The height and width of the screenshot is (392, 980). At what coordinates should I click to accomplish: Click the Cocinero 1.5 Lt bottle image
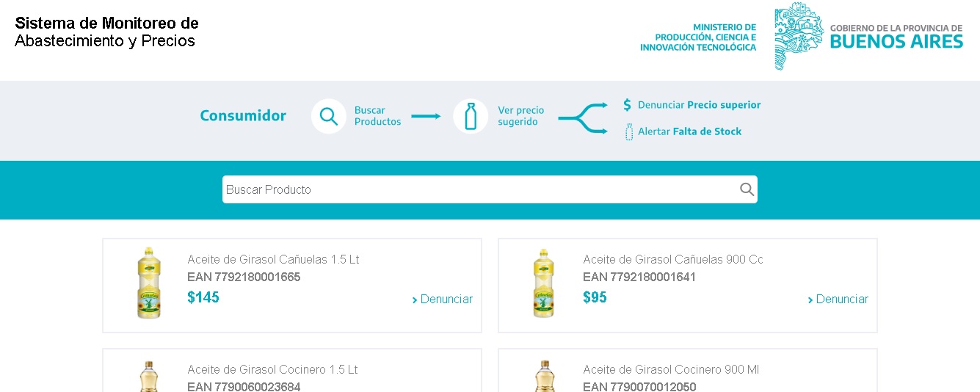(x=149, y=376)
